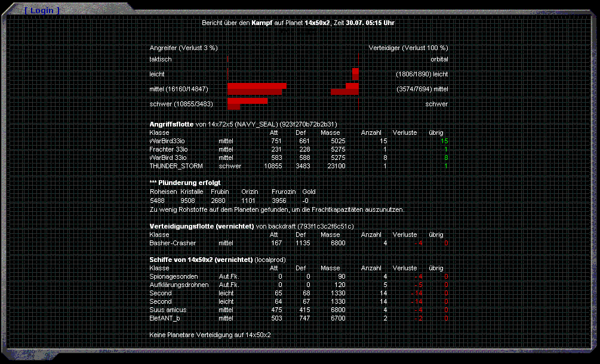Select the THUNDER_STORM ship class
This screenshot has width=600, height=364.
pyautogui.click(x=176, y=165)
